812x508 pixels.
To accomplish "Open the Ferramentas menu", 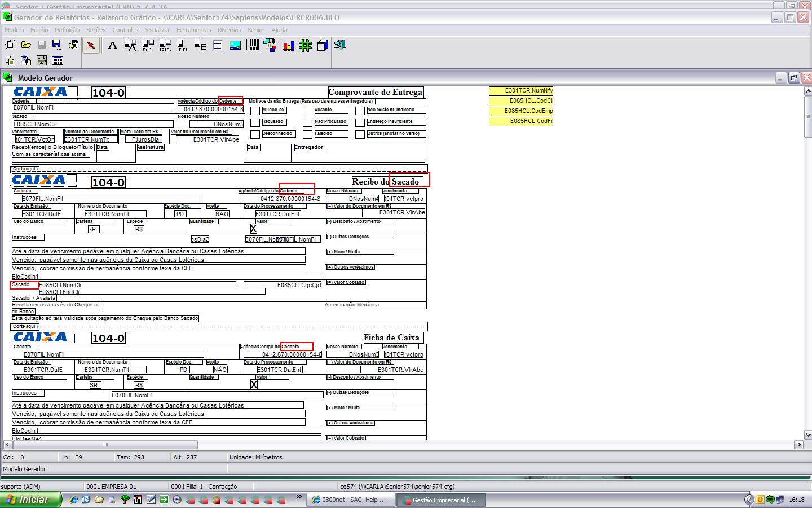I will click(193, 30).
